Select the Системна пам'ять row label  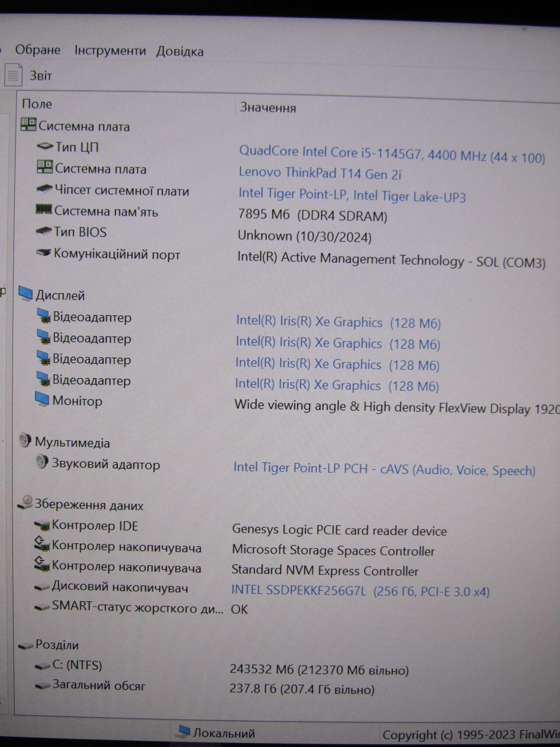(106, 211)
